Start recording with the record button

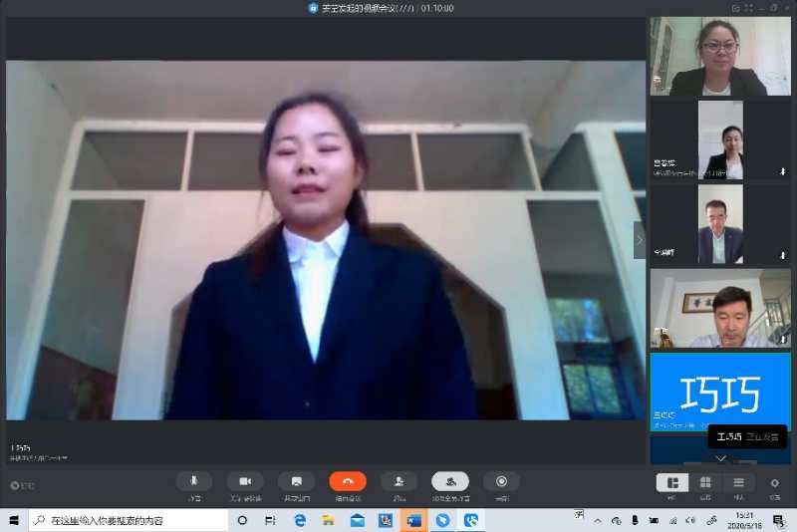501,481
